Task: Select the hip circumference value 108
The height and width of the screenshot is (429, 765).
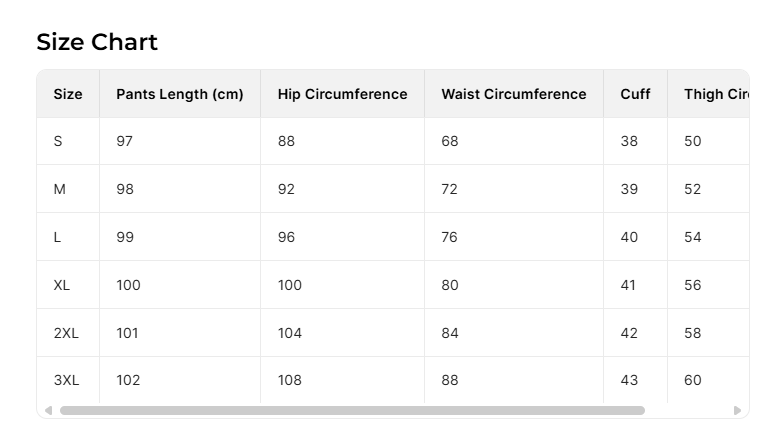Action: click(x=290, y=380)
